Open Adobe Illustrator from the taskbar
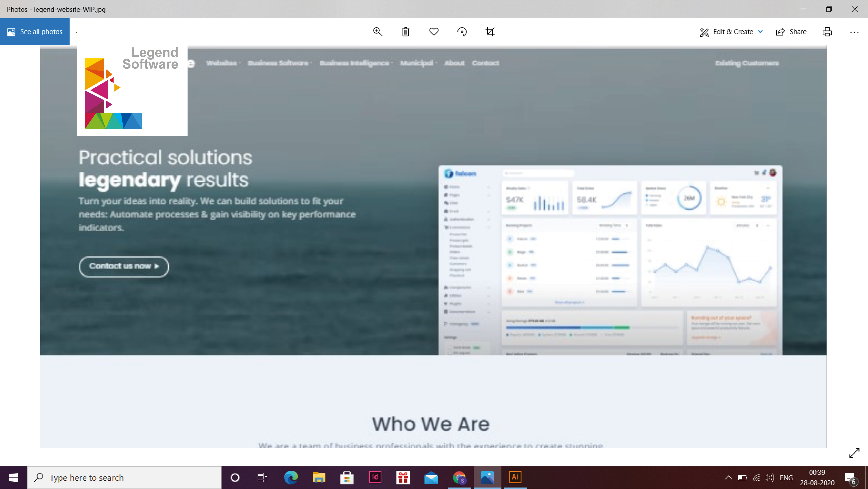 tap(515, 477)
